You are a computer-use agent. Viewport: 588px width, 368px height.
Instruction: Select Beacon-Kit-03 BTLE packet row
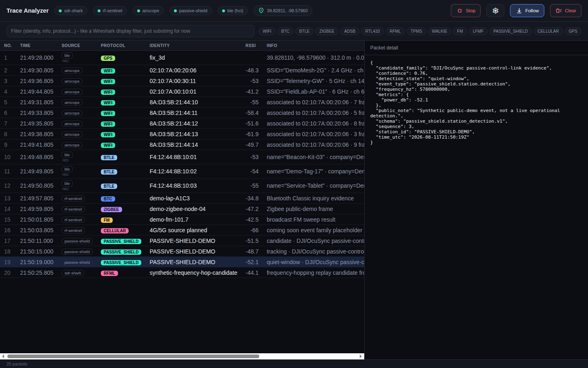(182, 157)
